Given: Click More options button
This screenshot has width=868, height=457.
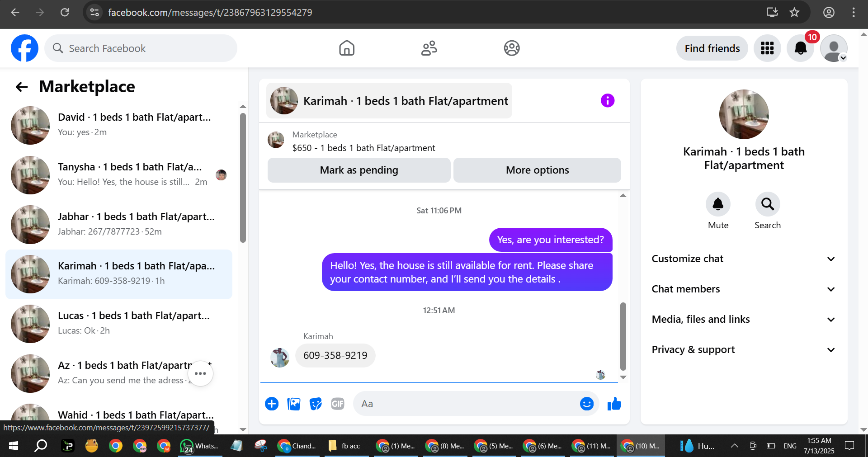Looking at the screenshot, I should [537, 170].
